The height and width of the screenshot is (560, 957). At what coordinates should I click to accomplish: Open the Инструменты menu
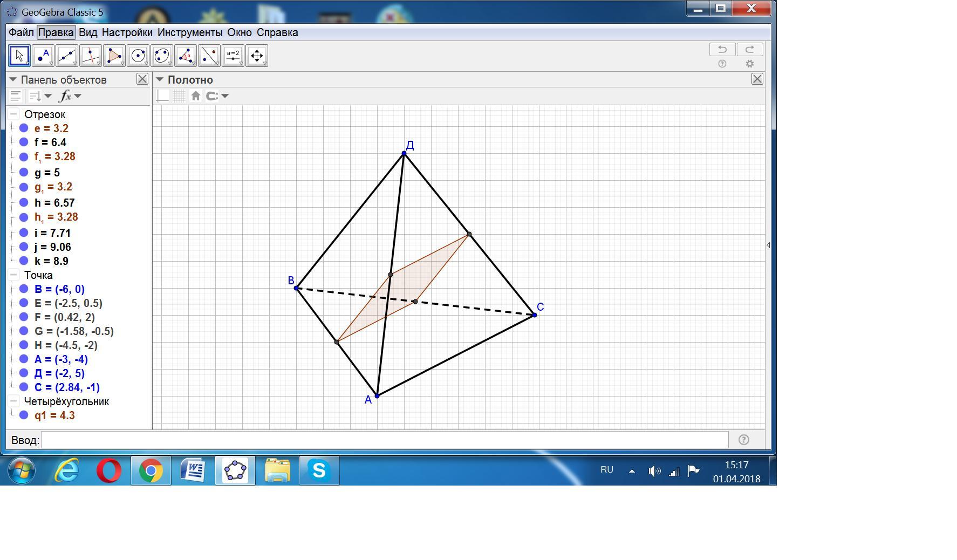(x=189, y=32)
